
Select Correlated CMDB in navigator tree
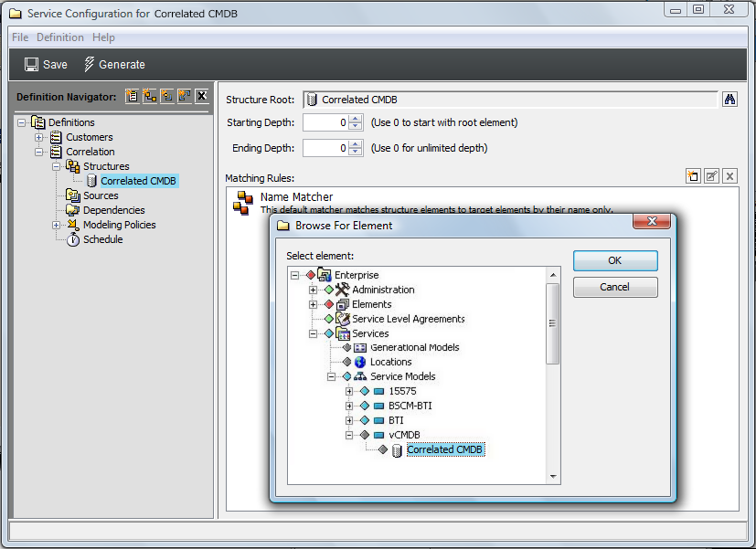click(138, 181)
